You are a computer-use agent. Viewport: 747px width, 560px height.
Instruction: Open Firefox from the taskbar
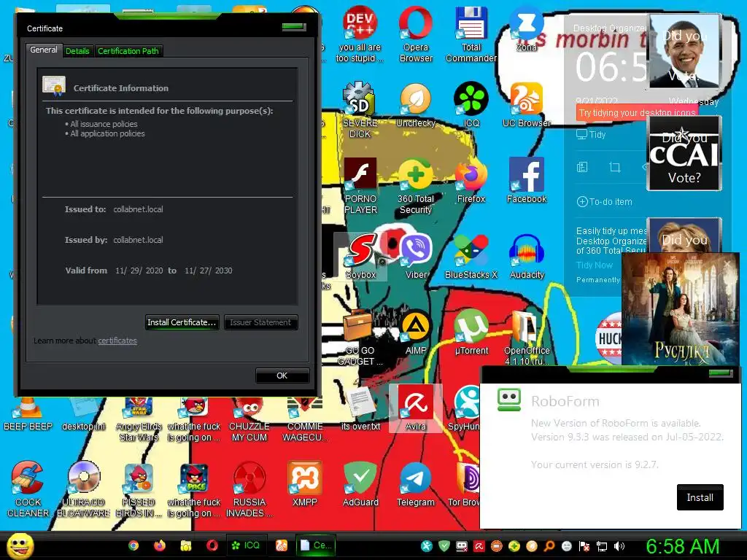(x=160, y=545)
